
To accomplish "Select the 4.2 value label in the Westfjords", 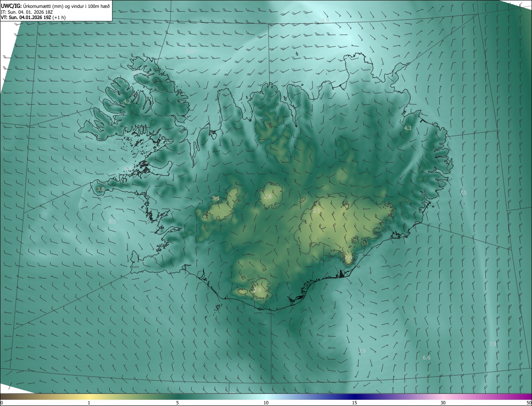I will (127, 101).
